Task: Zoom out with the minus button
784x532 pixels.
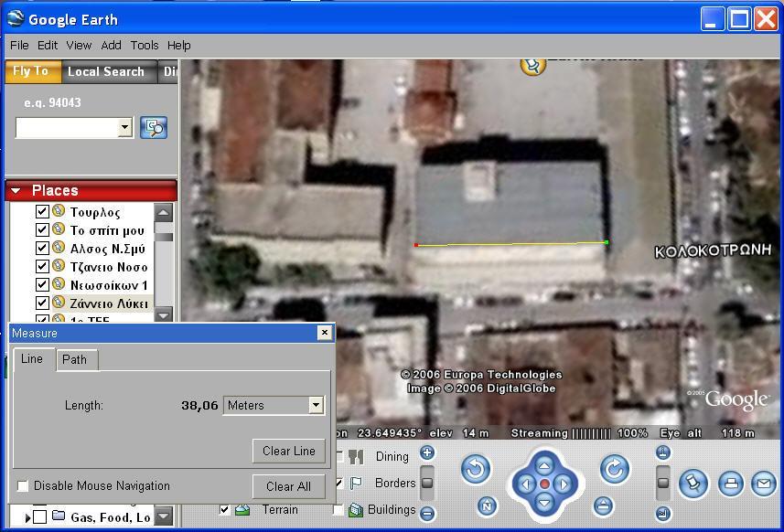Action: 427,513
